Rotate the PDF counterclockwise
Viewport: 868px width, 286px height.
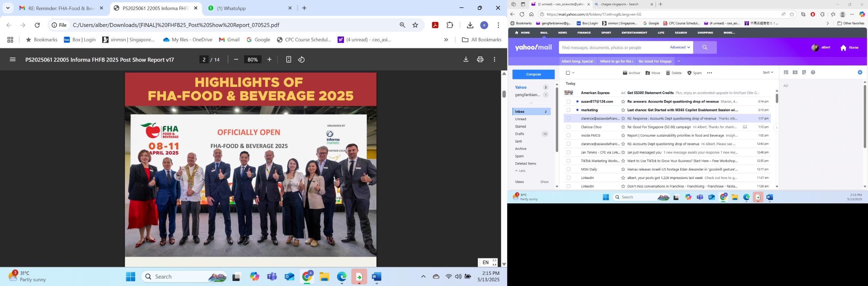(301, 60)
